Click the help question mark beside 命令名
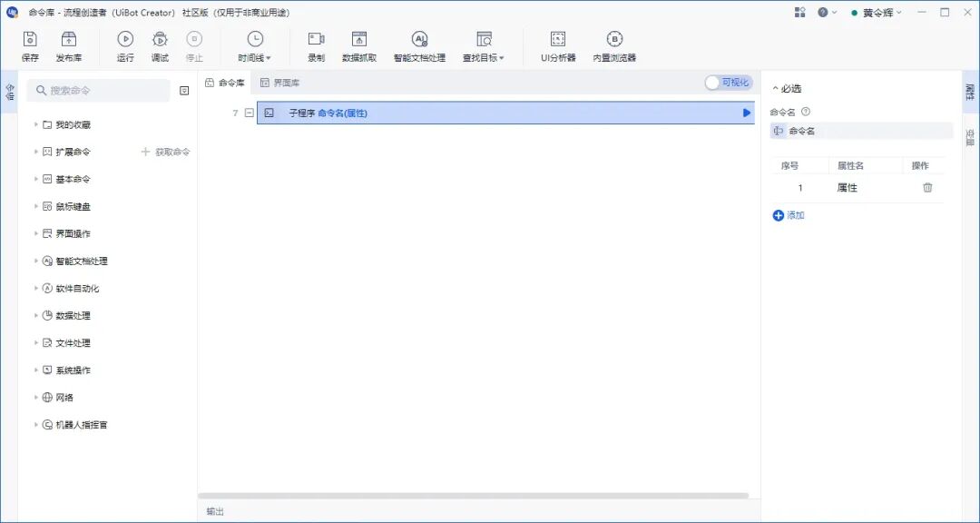980x523 pixels. (x=806, y=112)
